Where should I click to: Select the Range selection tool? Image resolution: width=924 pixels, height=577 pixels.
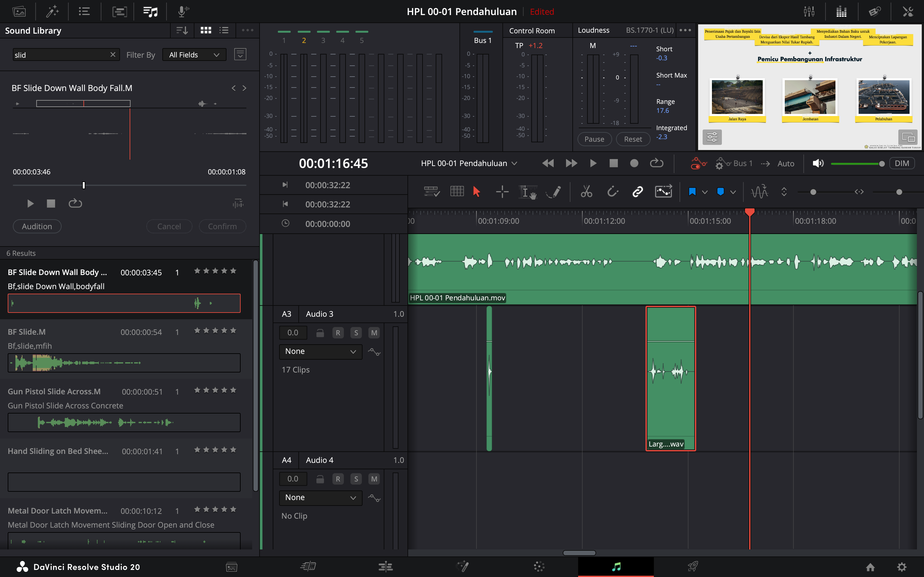click(x=502, y=192)
